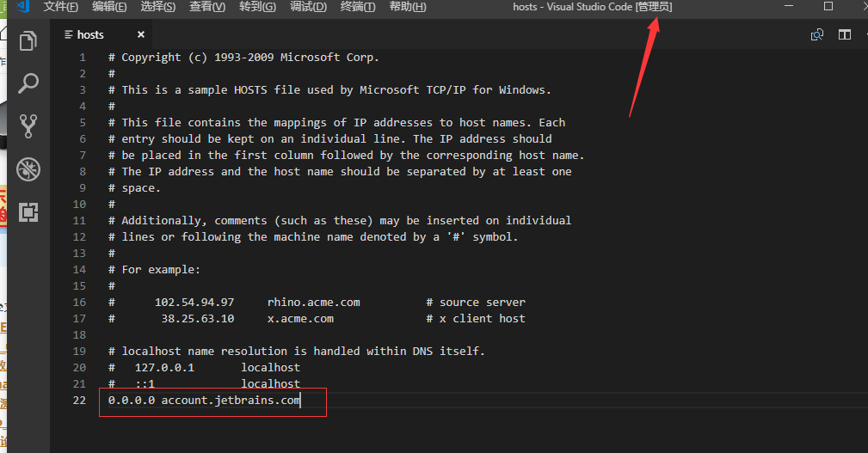
Task: Open the Explorer view in activity bar
Action: (28, 41)
